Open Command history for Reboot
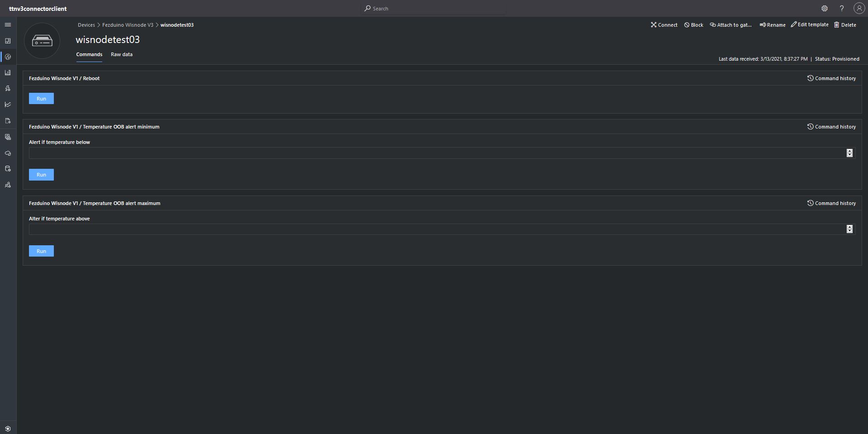Screen dimensions: 868x434 pyautogui.click(x=831, y=78)
